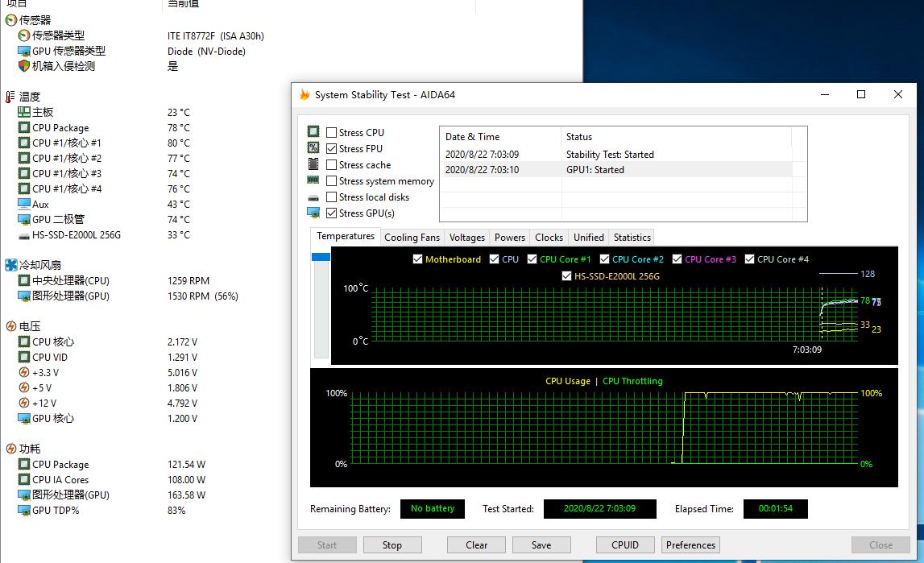Click the monitor icon beside Stress GPU(s)
The width and height of the screenshot is (924, 563).
coord(313,213)
